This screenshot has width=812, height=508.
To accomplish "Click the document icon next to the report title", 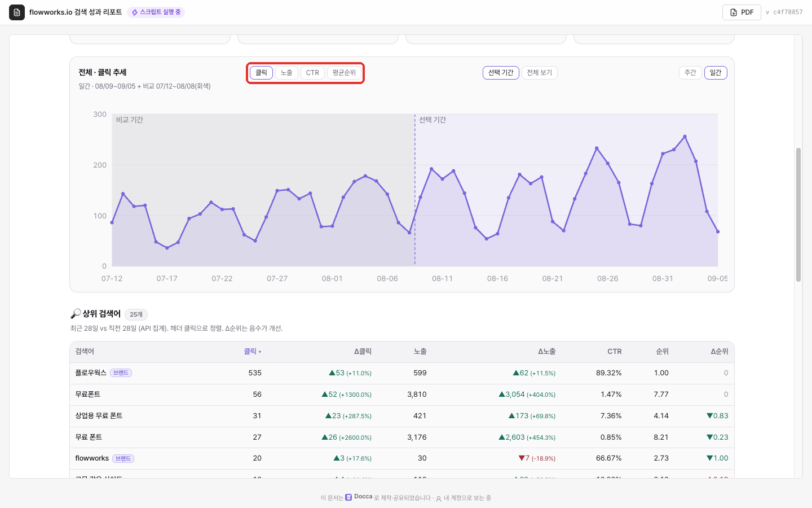I will tap(17, 12).
